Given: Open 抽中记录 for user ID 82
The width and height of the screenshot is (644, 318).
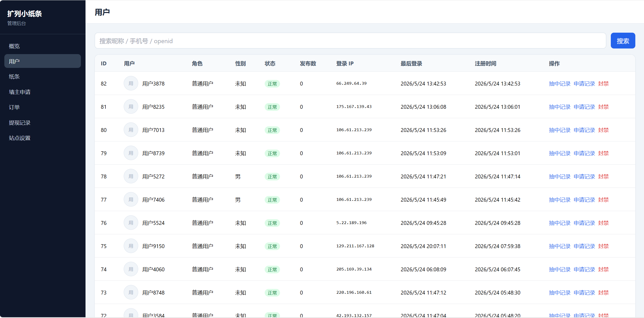Looking at the screenshot, I should [560, 84].
